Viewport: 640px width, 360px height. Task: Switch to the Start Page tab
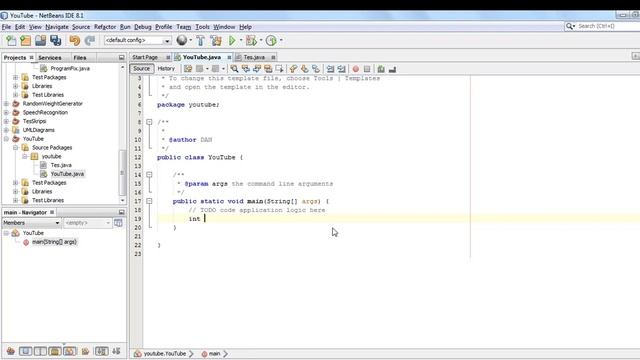click(145, 57)
